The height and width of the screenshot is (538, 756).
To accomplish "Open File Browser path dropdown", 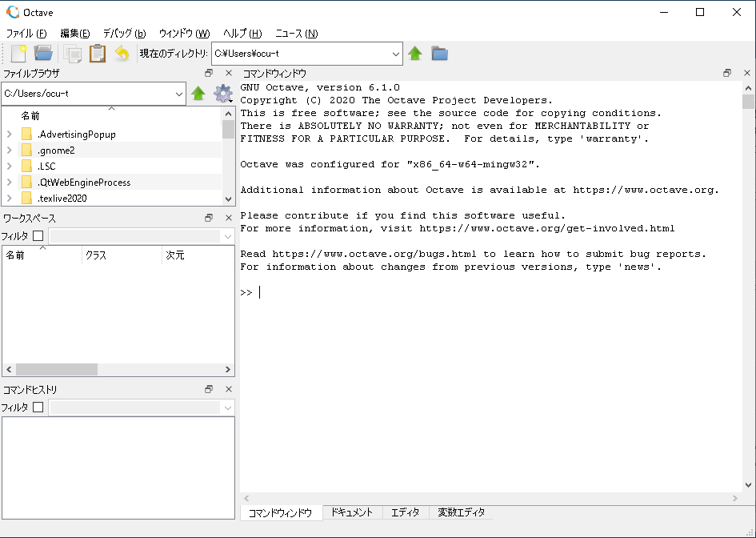I will pos(179,94).
